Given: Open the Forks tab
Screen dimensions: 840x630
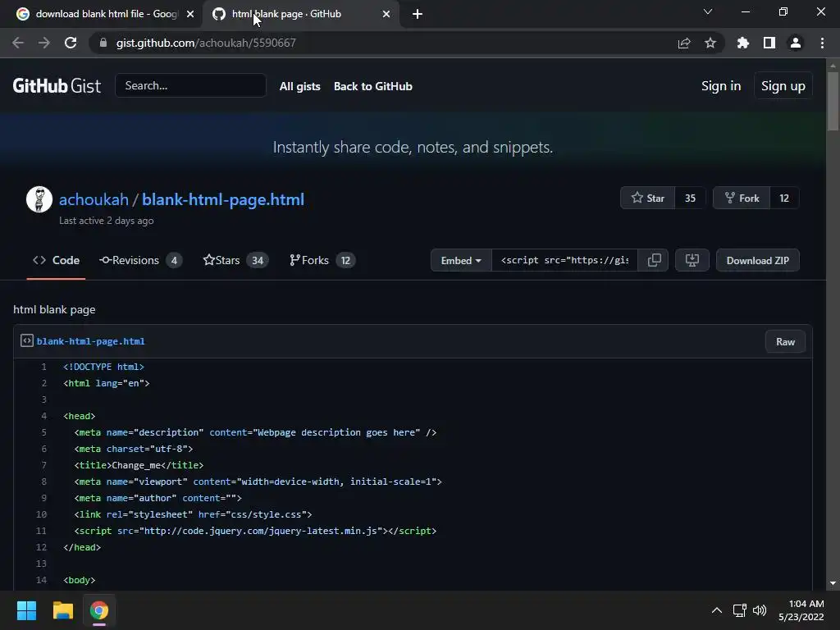Looking at the screenshot, I should coord(322,260).
